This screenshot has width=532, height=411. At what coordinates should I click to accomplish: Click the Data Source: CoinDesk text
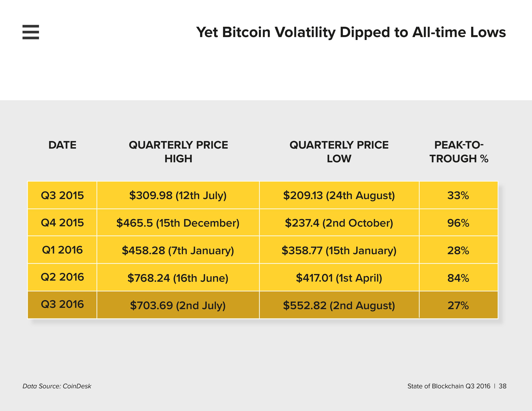click(x=57, y=386)
